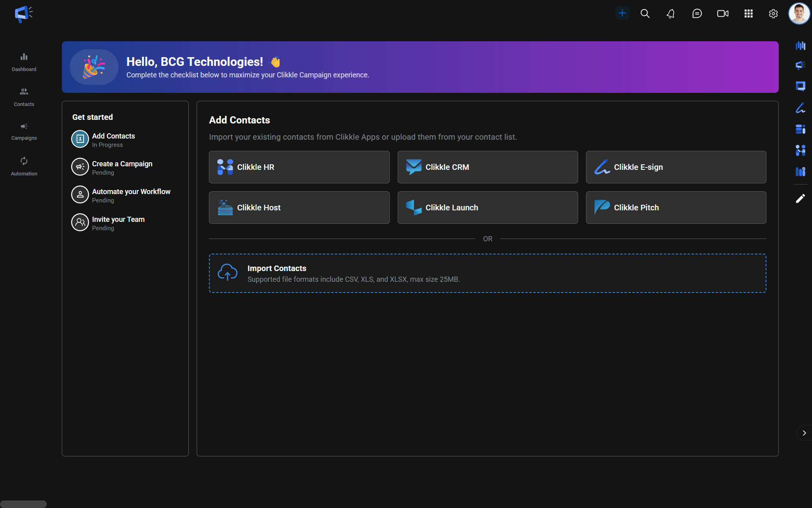The height and width of the screenshot is (508, 812).
Task: Select the Create a Campaign checklist step
Action: pos(122,167)
